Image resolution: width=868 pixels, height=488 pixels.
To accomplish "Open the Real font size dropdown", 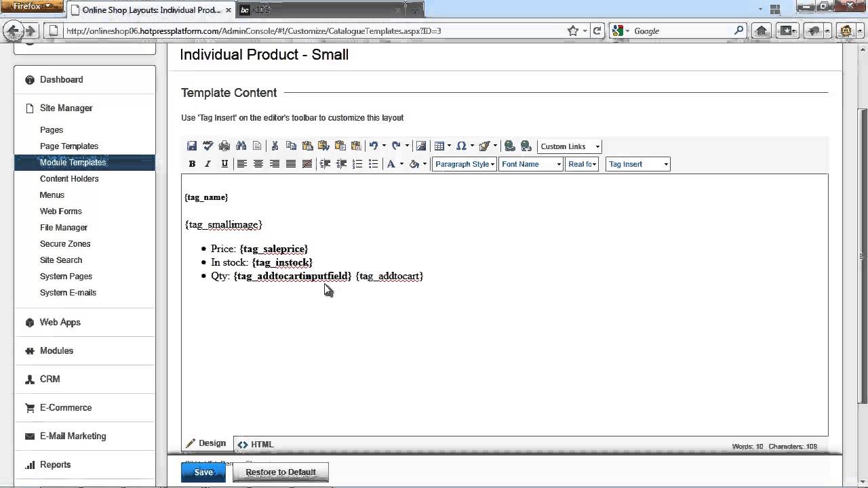I will (x=582, y=164).
